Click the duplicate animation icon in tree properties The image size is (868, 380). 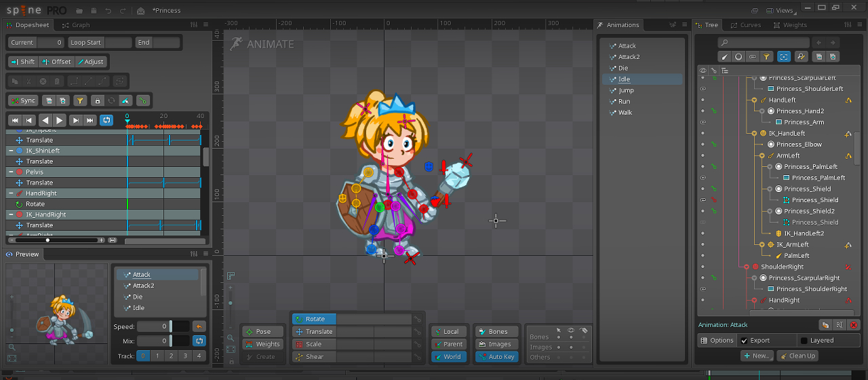[825, 325]
